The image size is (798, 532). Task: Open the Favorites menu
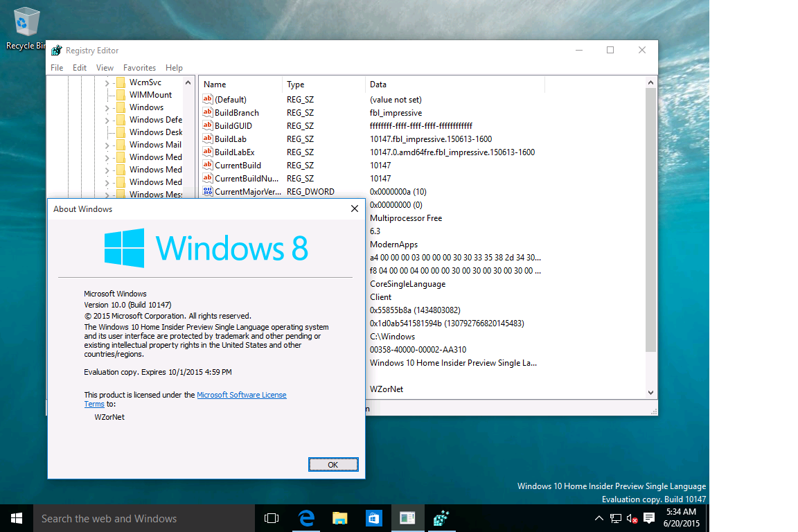click(139, 67)
